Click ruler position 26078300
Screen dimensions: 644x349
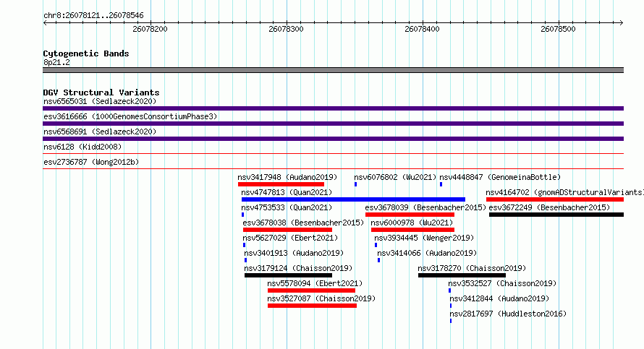[x=286, y=29]
